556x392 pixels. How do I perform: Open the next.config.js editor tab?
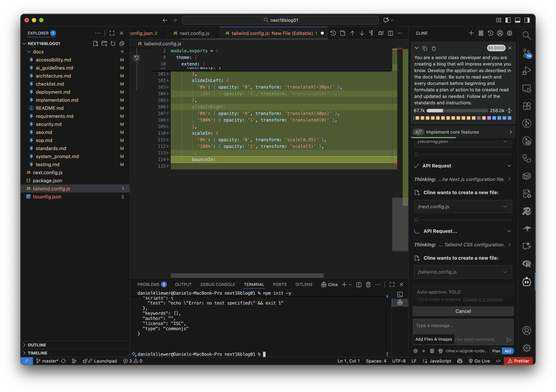point(194,33)
